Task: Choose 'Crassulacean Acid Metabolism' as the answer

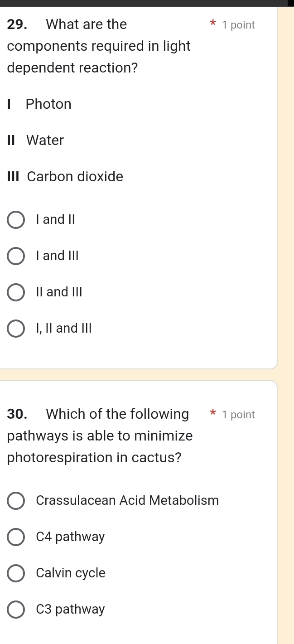Action: point(15,500)
